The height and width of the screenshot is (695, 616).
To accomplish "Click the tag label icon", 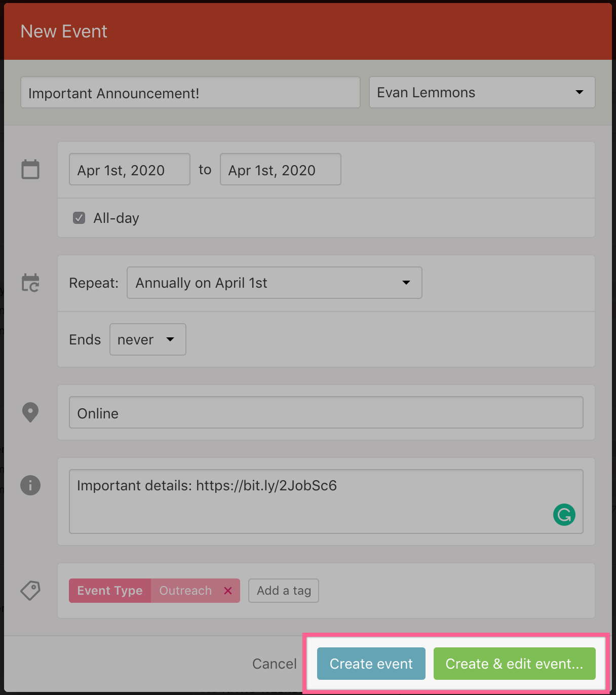I will click(30, 591).
